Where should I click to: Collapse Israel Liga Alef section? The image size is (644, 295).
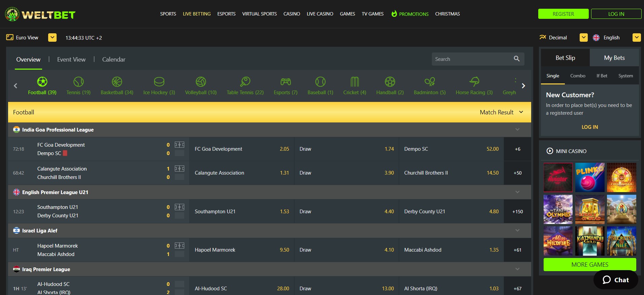tap(517, 230)
